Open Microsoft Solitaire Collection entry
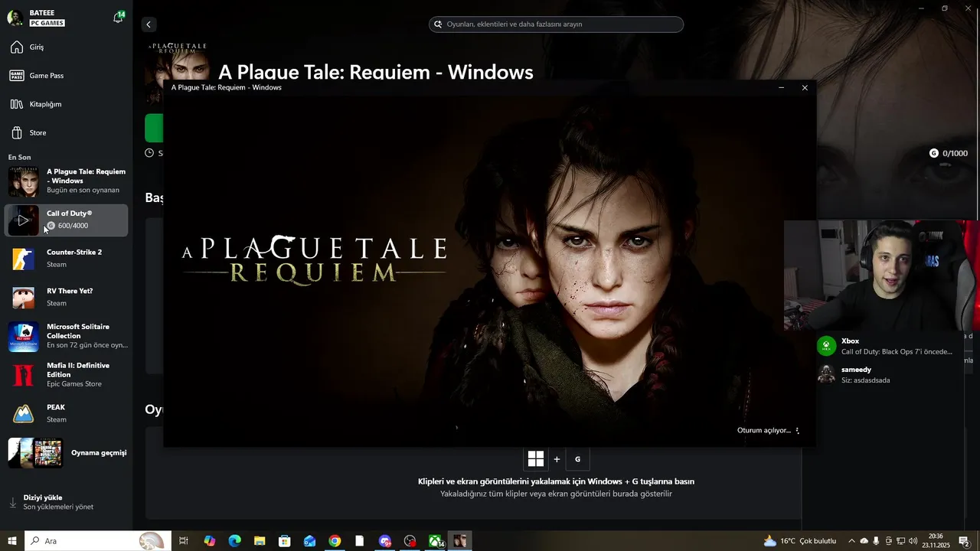This screenshot has width=980, height=551. pos(66,336)
